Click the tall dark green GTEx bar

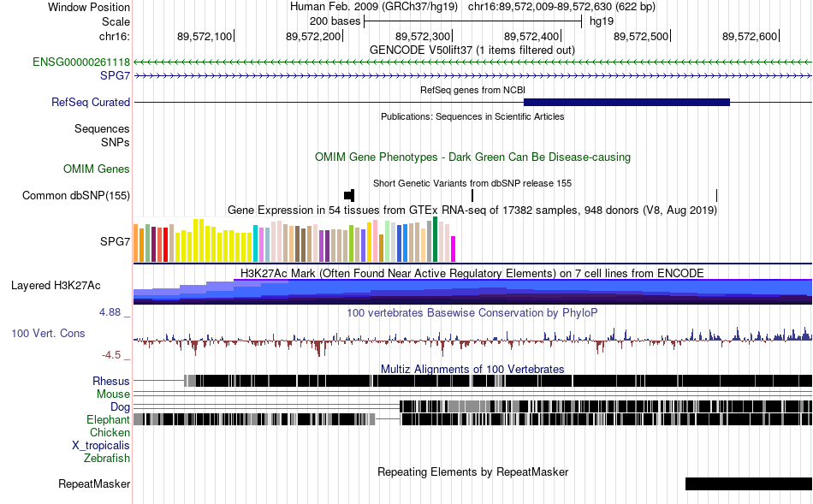[x=435, y=239]
